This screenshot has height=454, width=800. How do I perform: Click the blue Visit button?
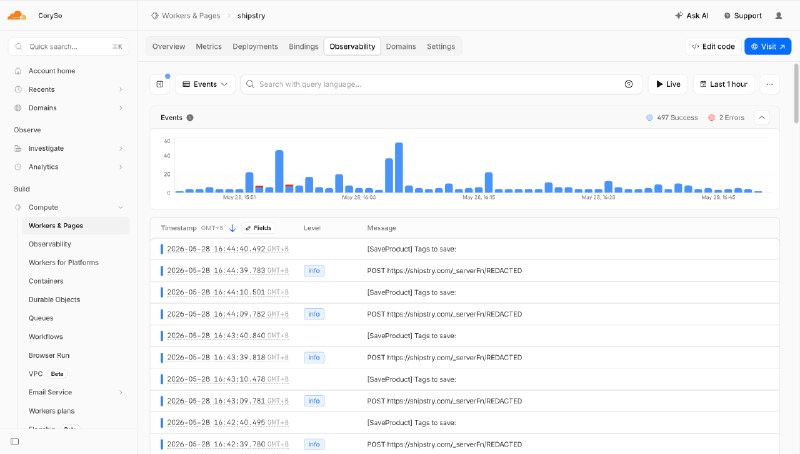tap(767, 46)
